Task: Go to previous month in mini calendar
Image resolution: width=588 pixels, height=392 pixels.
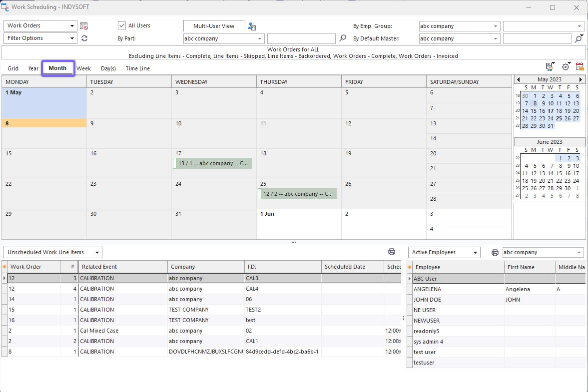Action: [519, 80]
